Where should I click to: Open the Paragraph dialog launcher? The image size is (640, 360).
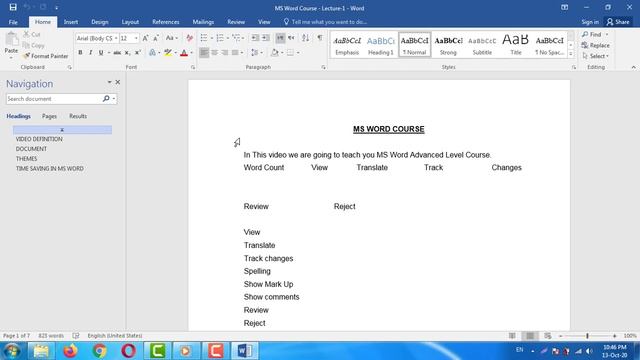tap(323, 67)
